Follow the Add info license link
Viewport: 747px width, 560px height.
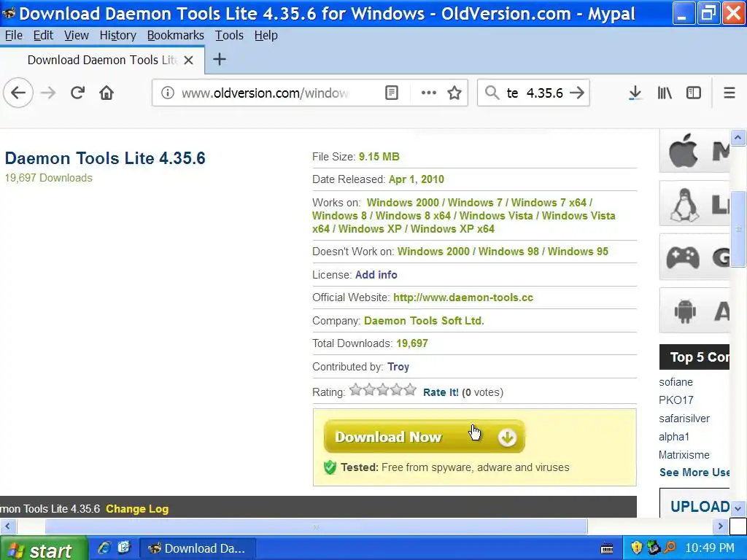(x=376, y=275)
